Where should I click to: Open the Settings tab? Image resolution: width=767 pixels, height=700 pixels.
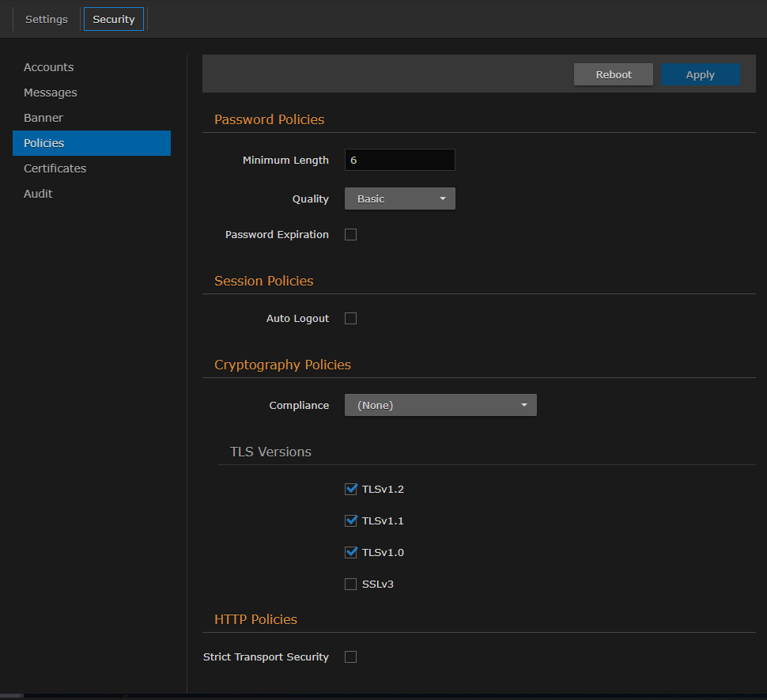tap(47, 19)
